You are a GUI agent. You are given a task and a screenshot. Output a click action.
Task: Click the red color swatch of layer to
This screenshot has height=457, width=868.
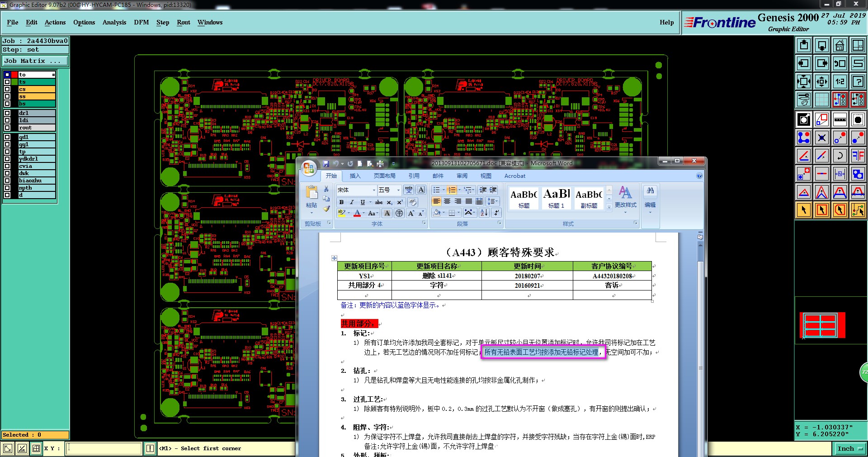click(14, 75)
